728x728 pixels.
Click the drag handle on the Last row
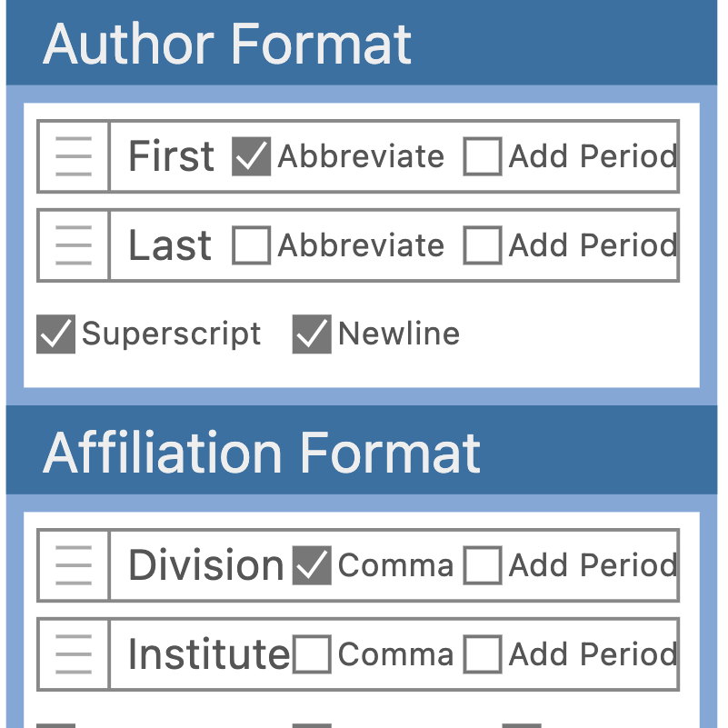point(73,244)
